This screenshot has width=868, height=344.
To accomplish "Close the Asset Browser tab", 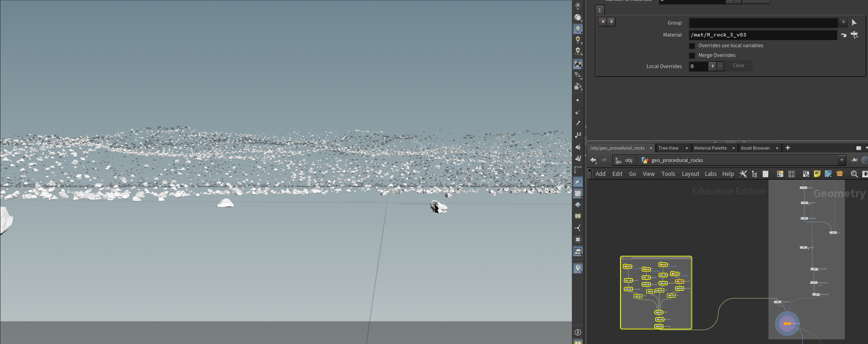I will [x=777, y=148].
